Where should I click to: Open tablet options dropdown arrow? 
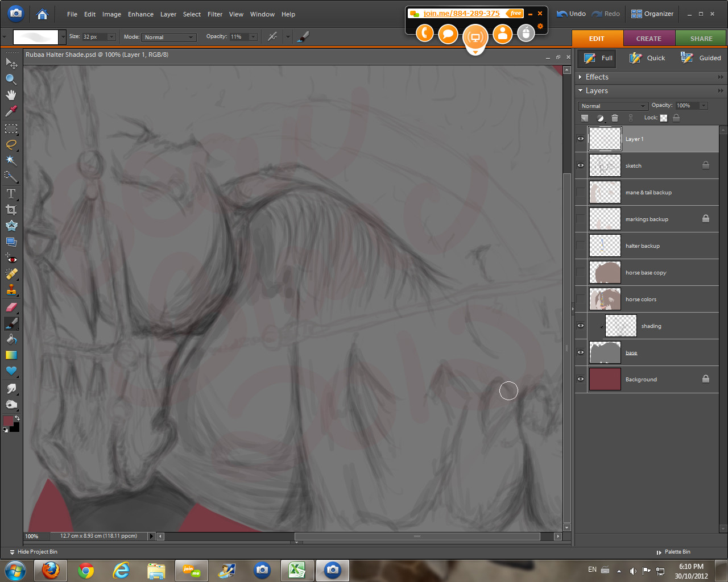[x=288, y=37]
